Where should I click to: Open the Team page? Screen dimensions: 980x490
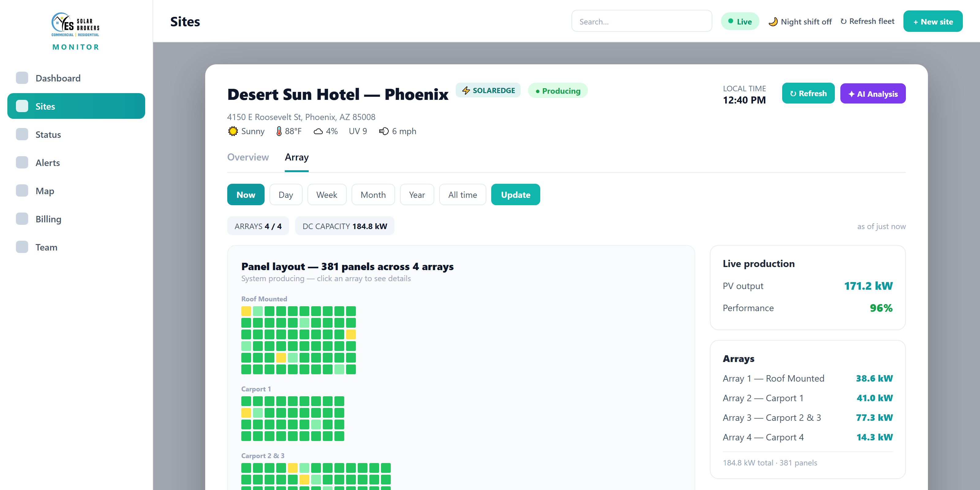coord(76,247)
